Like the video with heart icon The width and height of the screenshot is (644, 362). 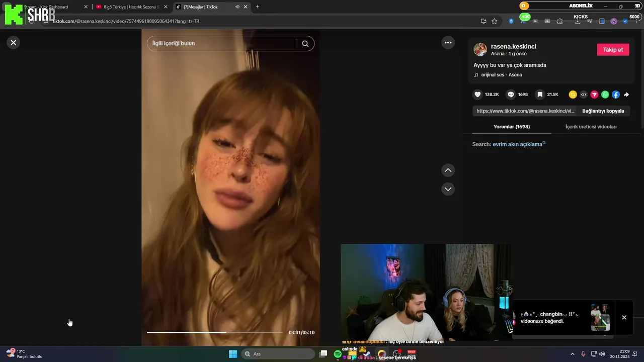(x=478, y=95)
